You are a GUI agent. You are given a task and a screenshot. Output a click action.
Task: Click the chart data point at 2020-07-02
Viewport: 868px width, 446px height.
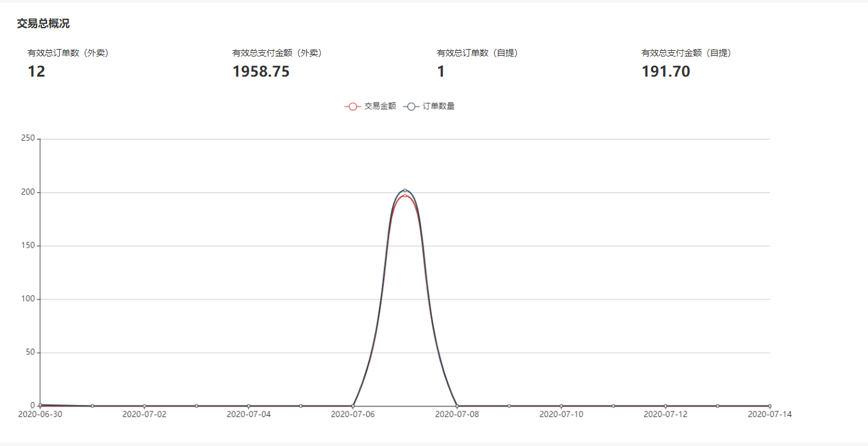click(x=144, y=406)
